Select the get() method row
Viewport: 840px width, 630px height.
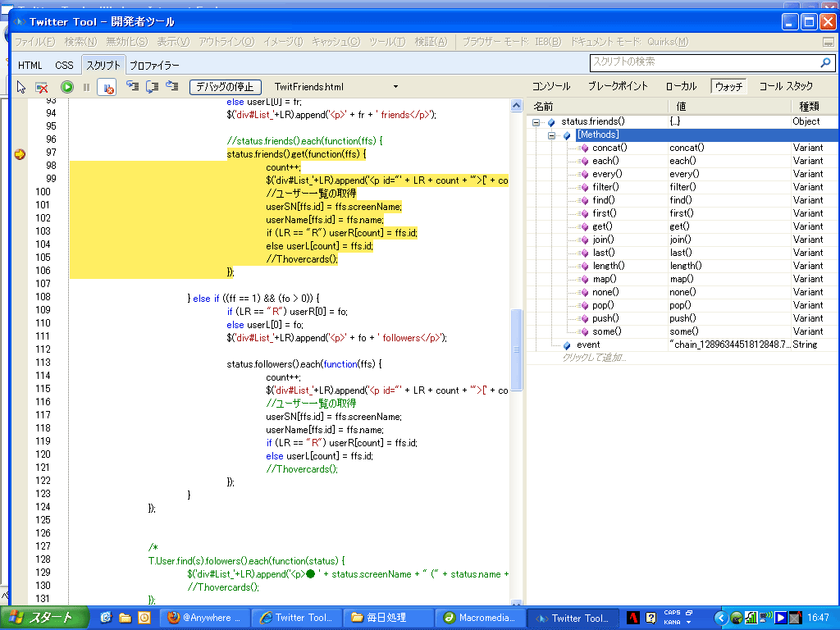(682, 226)
